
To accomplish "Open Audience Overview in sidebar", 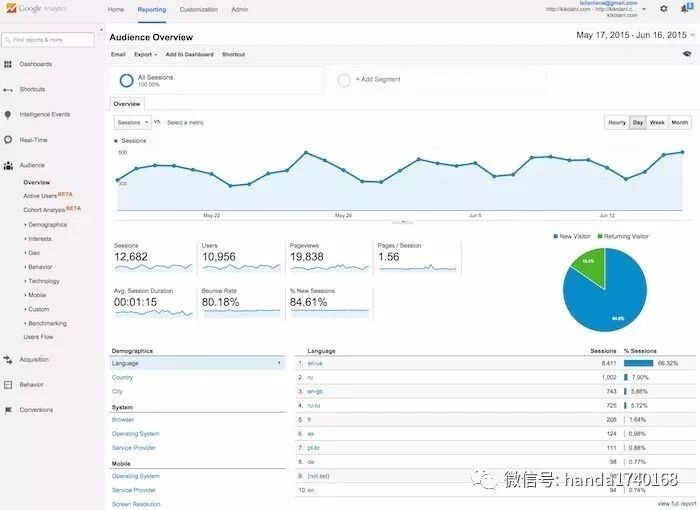I will pyautogui.click(x=37, y=183).
